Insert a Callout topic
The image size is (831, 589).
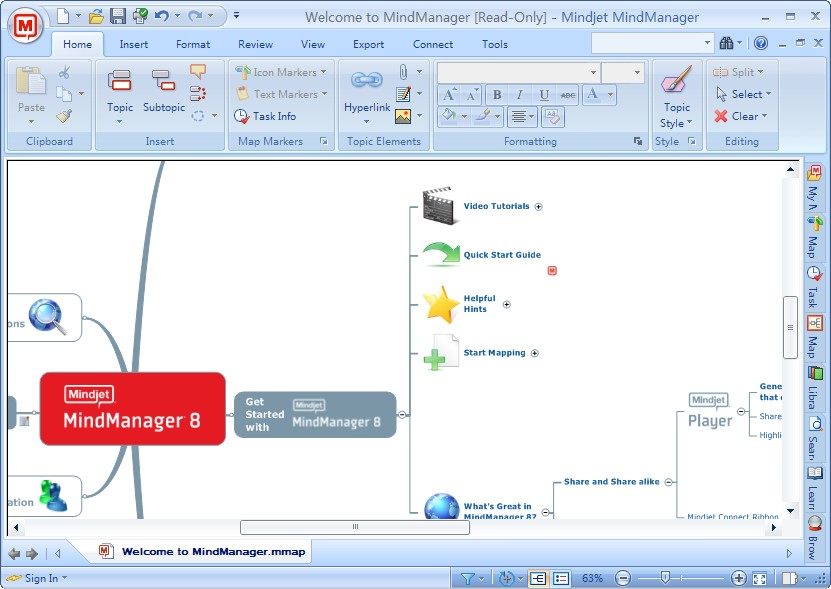pyautogui.click(x=198, y=71)
